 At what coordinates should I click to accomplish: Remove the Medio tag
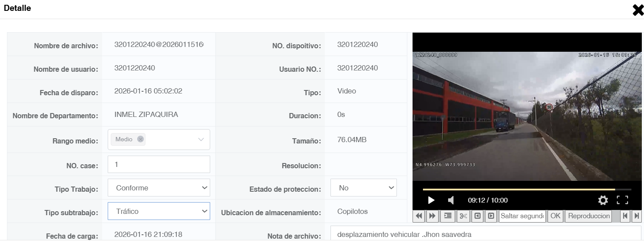pyautogui.click(x=140, y=139)
